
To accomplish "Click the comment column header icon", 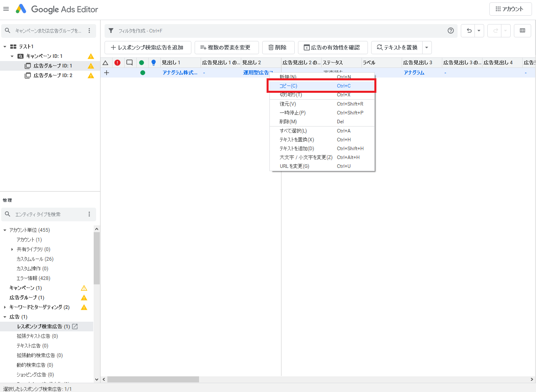I will click(129, 63).
